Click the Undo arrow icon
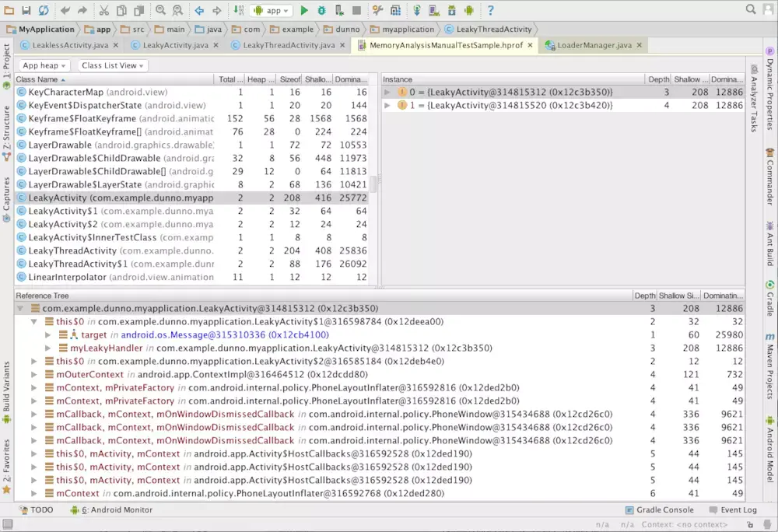 tap(65, 10)
